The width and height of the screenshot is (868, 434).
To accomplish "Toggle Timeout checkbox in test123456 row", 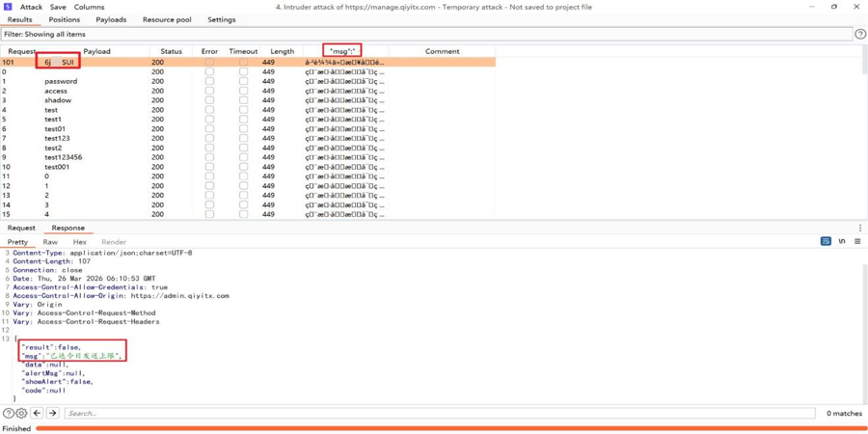I will click(244, 158).
